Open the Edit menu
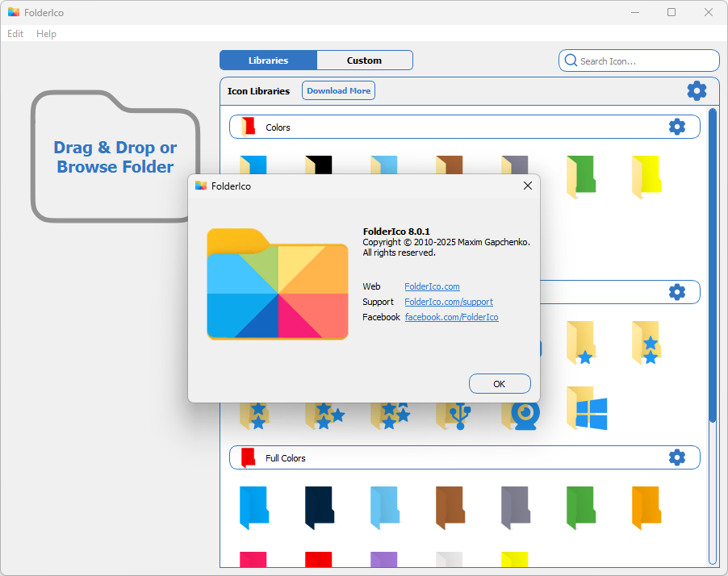 (x=15, y=33)
